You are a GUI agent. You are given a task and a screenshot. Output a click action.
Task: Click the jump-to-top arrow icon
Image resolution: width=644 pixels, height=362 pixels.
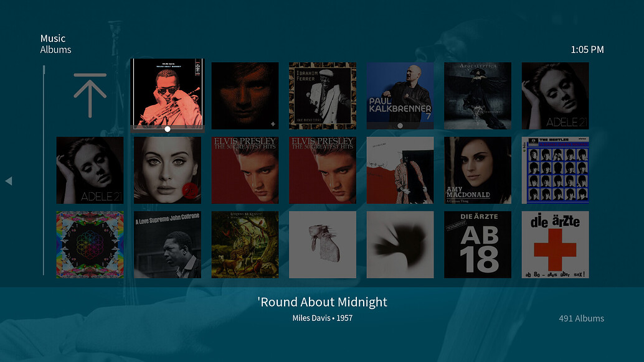pyautogui.click(x=90, y=96)
